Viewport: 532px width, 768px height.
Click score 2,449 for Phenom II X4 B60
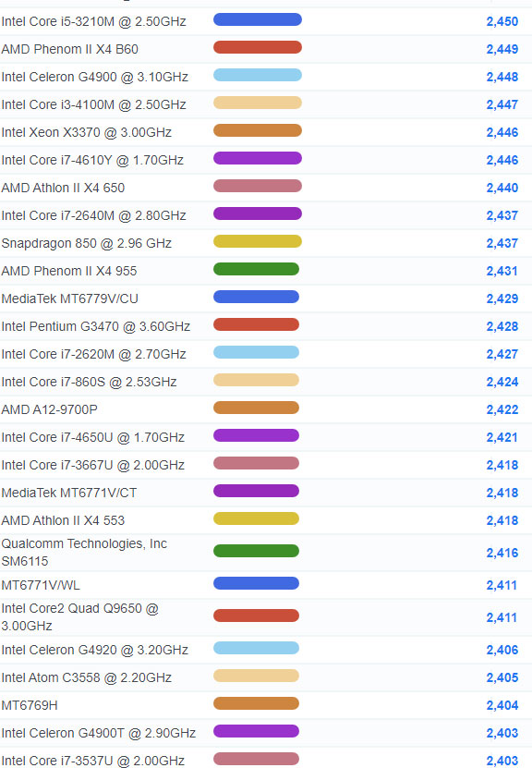502,50
